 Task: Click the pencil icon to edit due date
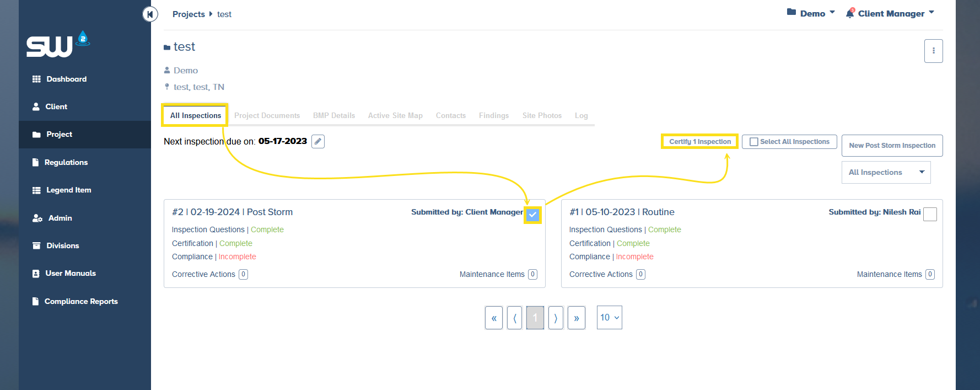(318, 142)
